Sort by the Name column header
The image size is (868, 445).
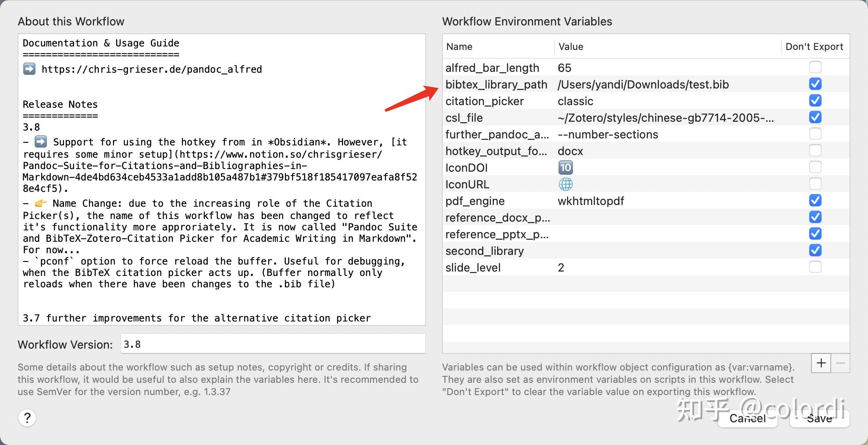pyautogui.click(x=459, y=46)
